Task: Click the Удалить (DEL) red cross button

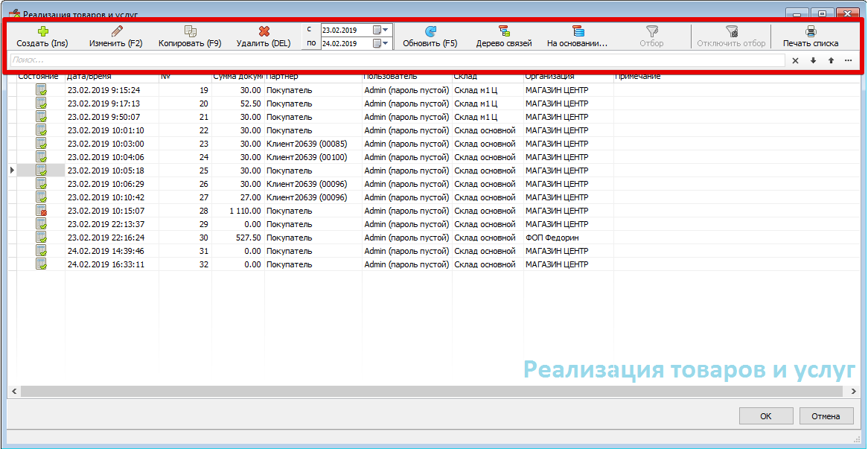Action: click(x=264, y=37)
